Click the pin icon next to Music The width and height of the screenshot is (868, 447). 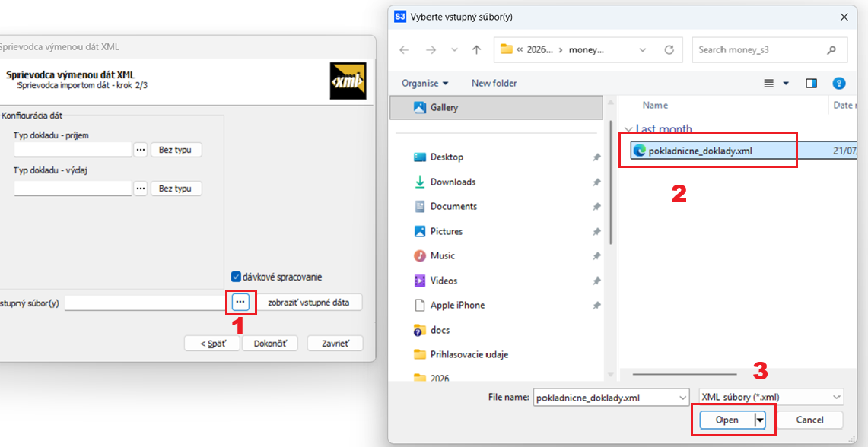(596, 256)
